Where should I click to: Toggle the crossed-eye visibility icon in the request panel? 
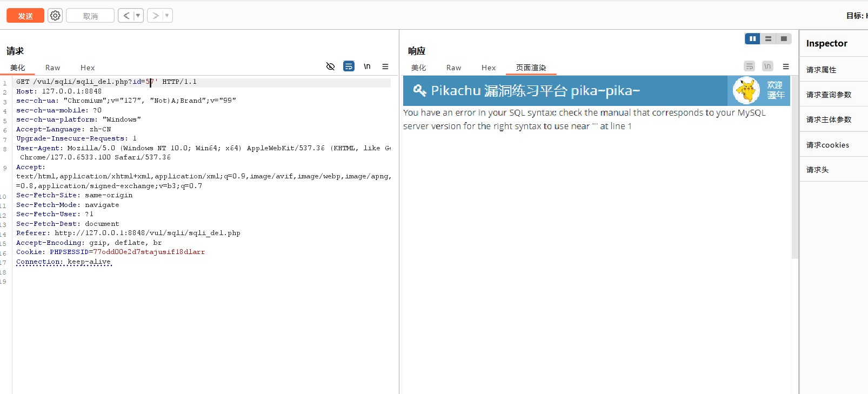331,66
